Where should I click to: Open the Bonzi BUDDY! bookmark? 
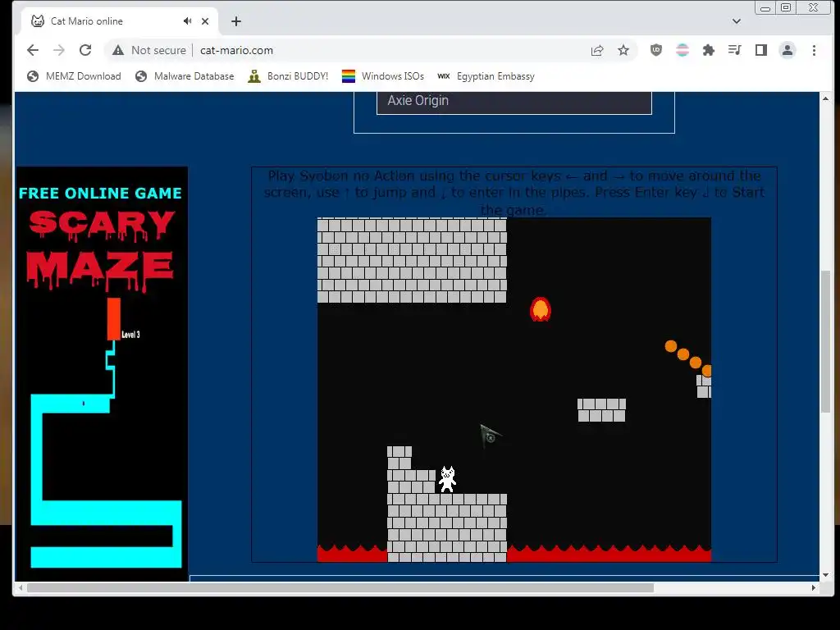[288, 76]
